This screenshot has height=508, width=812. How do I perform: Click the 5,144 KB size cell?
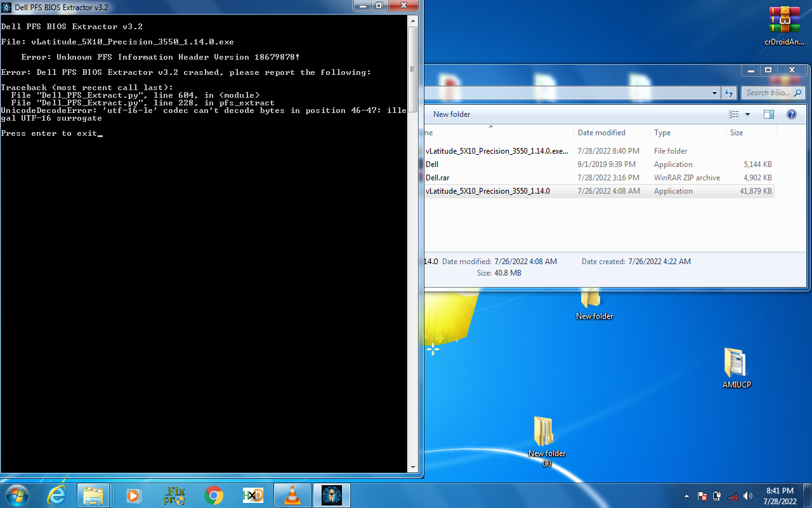pyautogui.click(x=757, y=164)
